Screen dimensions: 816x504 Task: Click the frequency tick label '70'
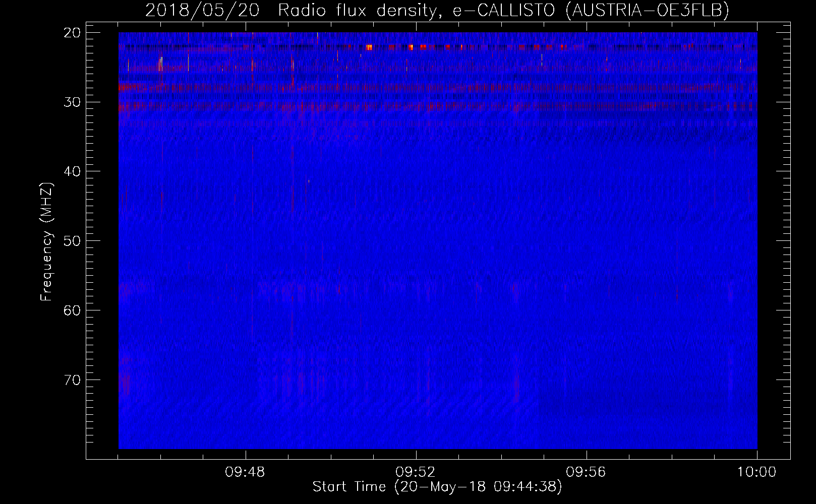(73, 380)
